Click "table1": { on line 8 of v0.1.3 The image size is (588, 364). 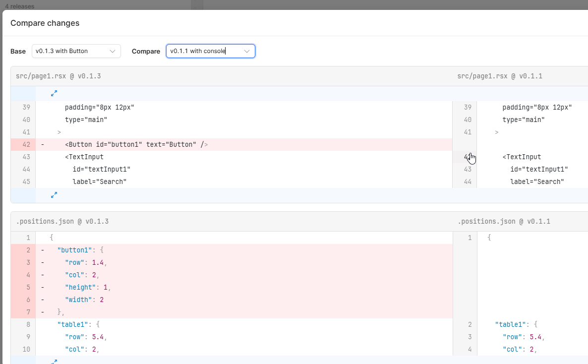(78, 325)
